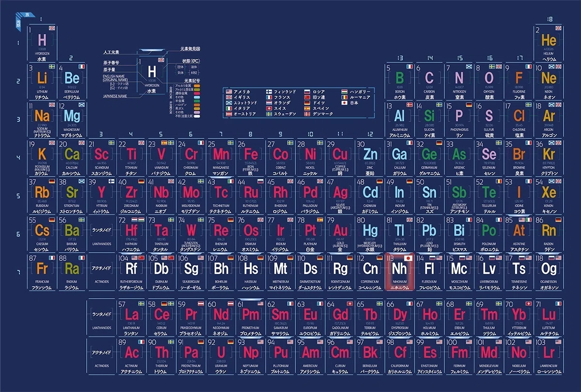Click the Lawrencium (Lr) element cell

tap(549, 355)
